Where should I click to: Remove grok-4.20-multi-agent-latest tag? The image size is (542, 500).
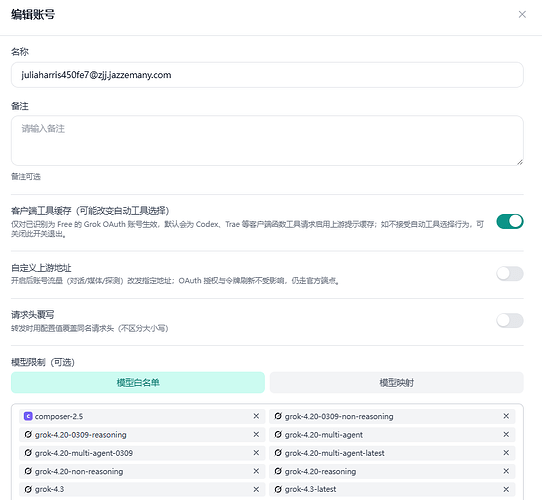506,453
